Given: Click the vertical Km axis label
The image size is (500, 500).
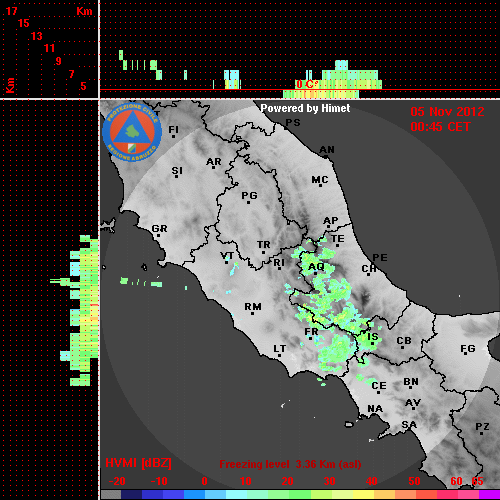Looking at the screenshot, I should click(10, 85).
